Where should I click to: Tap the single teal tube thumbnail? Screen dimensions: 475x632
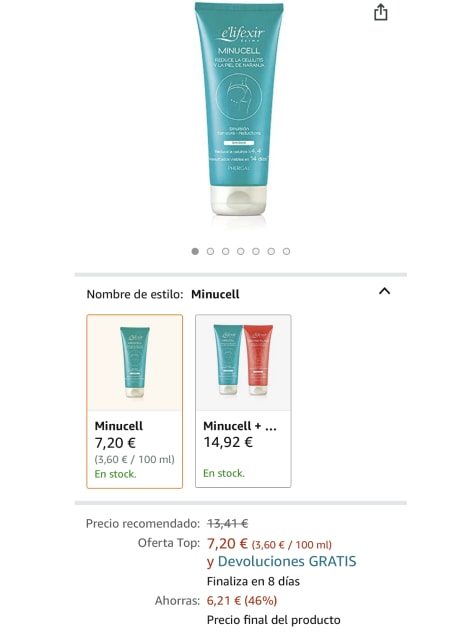[x=135, y=362]
